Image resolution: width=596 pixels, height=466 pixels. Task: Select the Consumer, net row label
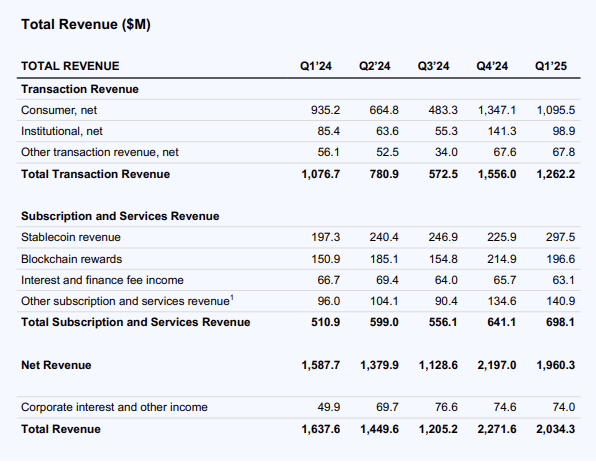pyautogui.click(x=59, y=110)
